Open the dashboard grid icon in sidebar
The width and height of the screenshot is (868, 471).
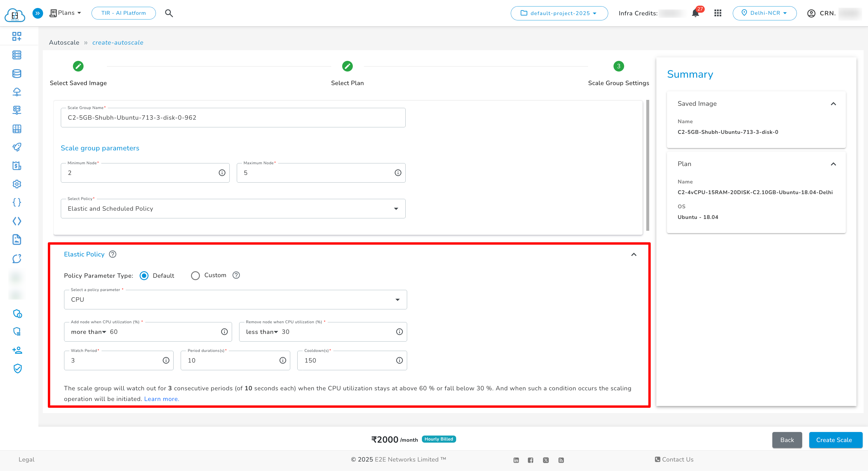point(17,36)
